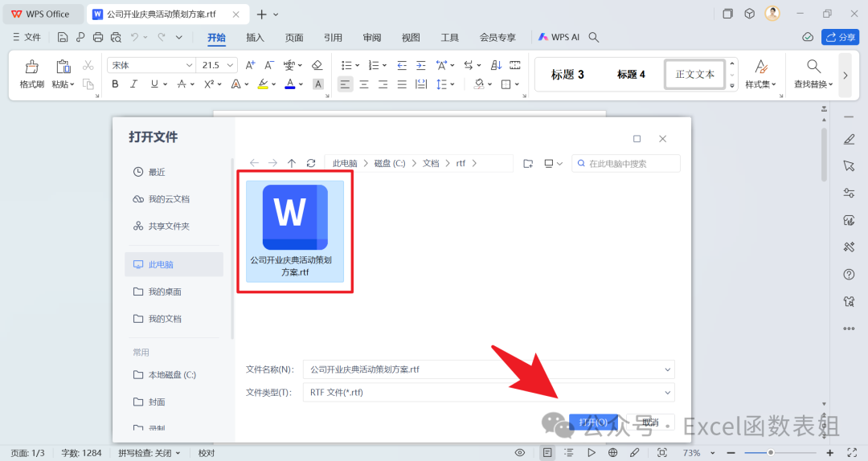Apply the yellow text highlight color

263,84
